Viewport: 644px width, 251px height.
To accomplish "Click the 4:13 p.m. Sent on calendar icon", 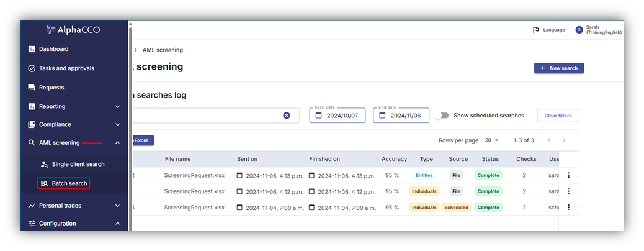I will pos(240,175).
